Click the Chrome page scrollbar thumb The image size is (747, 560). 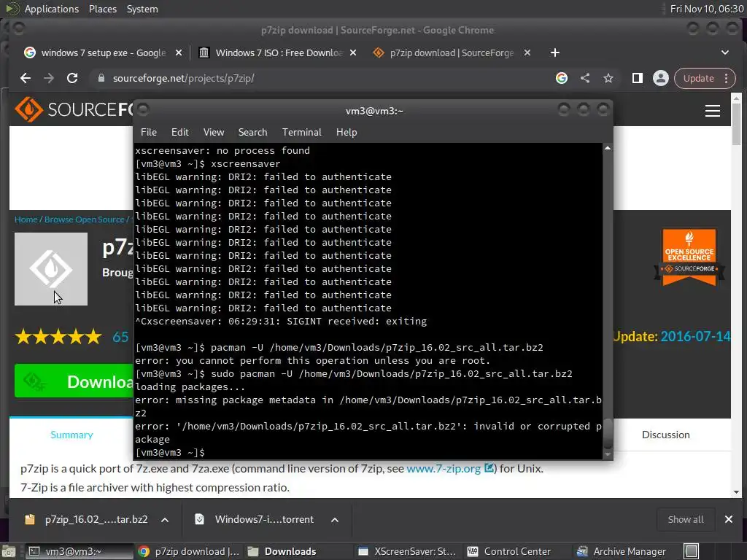(736, 125)
